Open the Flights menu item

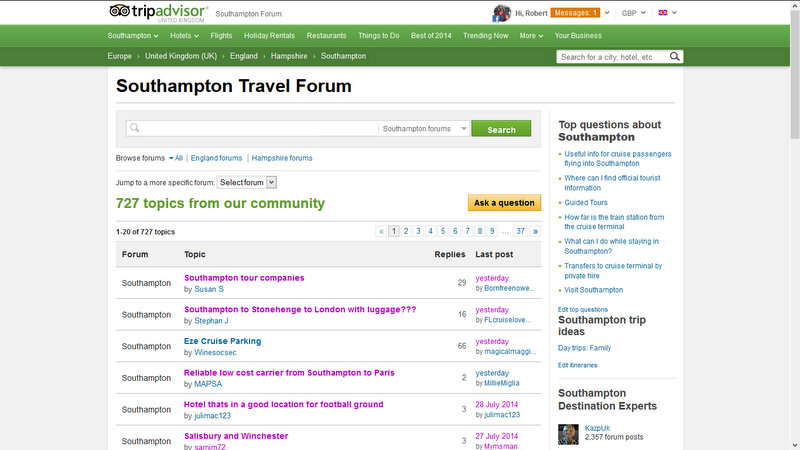(221, 36)
